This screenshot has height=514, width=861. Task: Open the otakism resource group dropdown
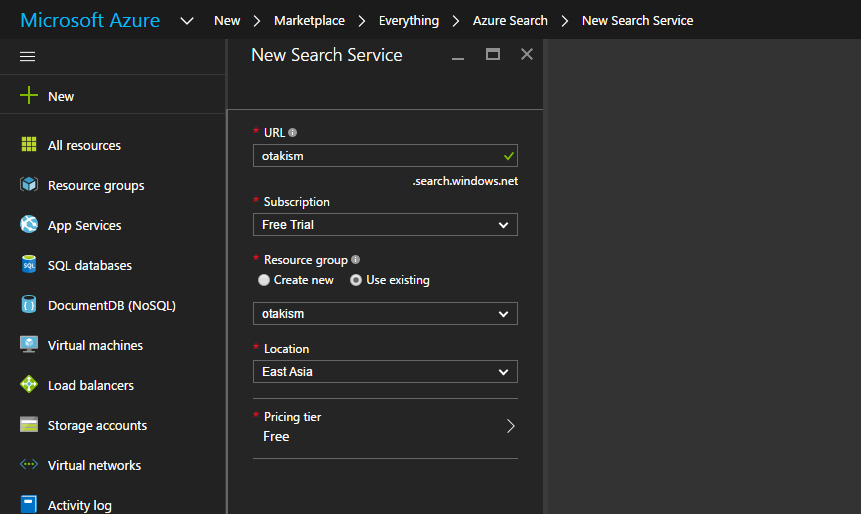tap(385, 314)
